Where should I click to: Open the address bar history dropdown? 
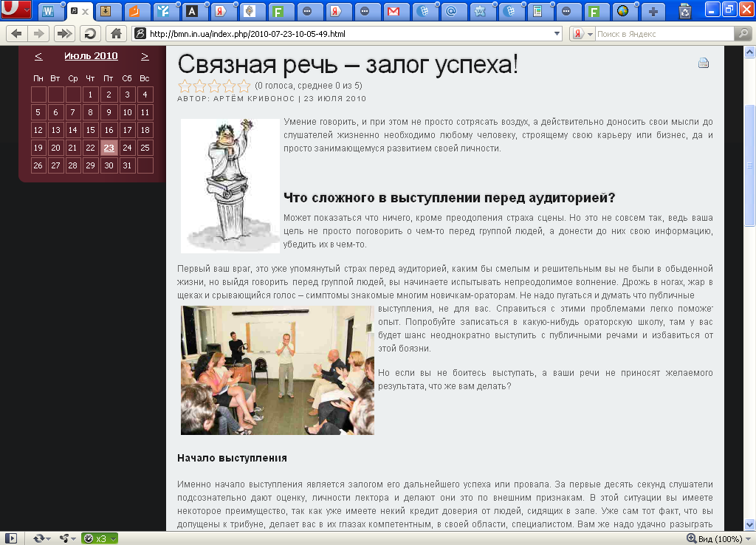coord(556,32)
